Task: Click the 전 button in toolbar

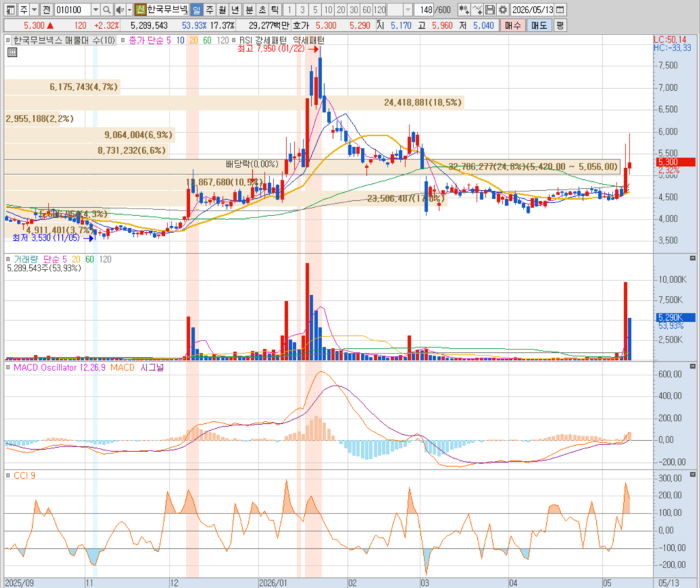Action: (x=46, y=10)
